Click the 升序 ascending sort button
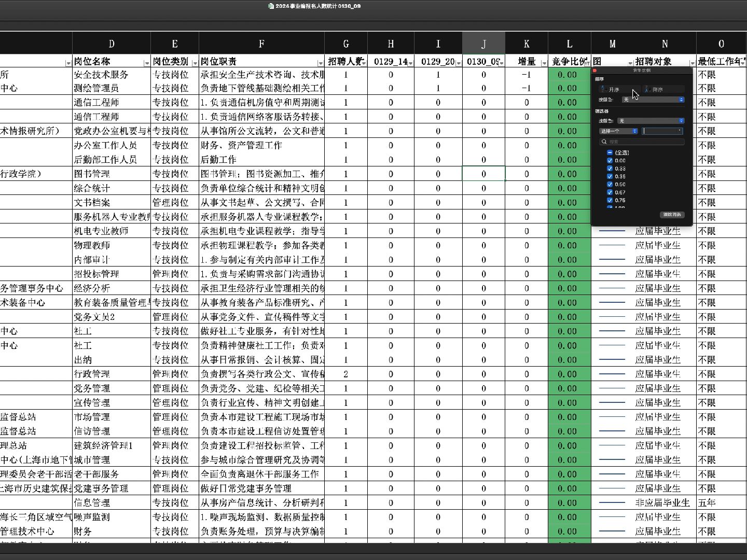This screenshot has width=747, height=560. click(619, 90)
